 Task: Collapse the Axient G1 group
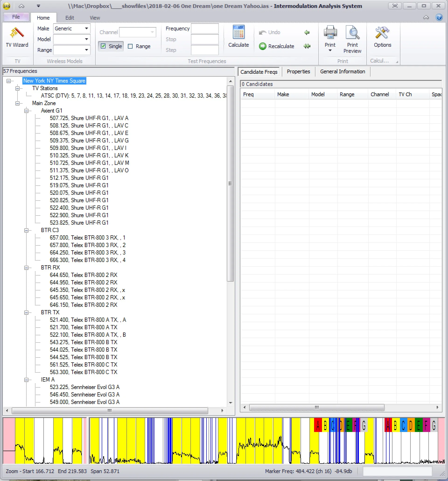pos(26,111)
